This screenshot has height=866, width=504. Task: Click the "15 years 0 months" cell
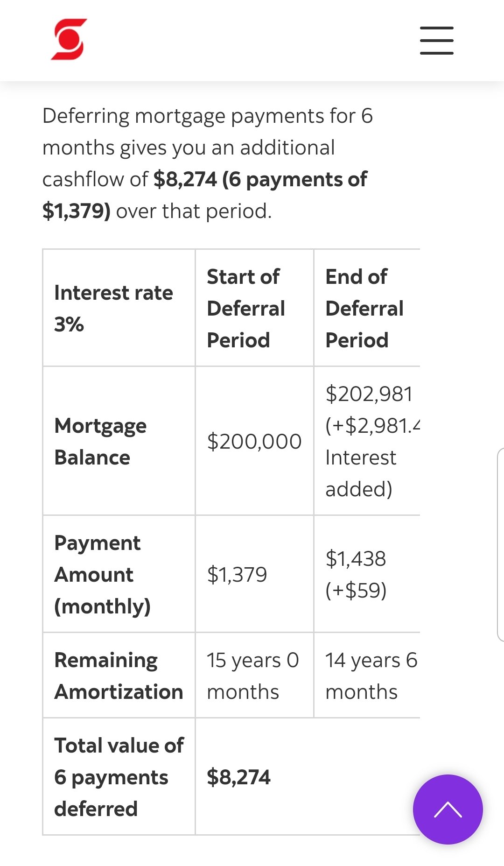(x=252, y=676)
